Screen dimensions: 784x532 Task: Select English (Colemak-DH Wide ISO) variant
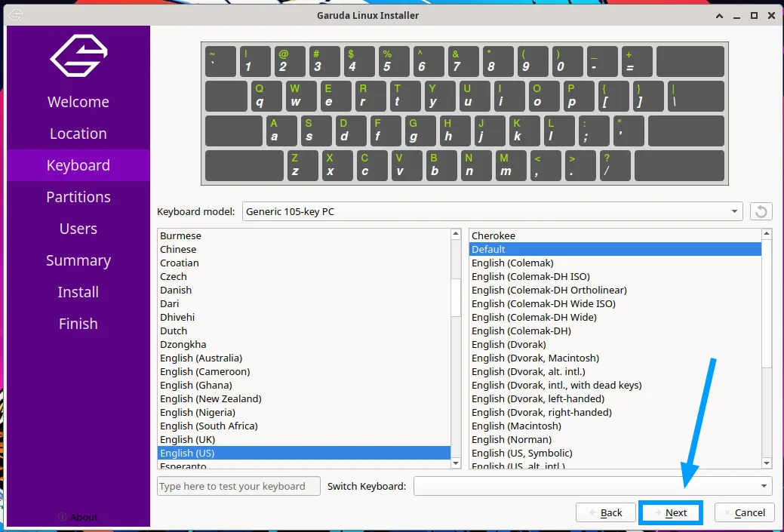(x=615, y=303)
